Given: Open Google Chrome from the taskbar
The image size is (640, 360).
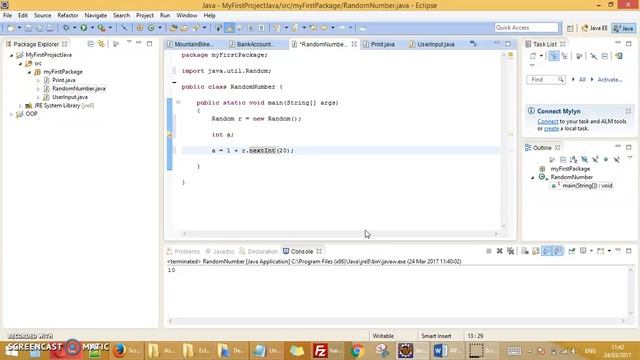Looking at the screenshot, I should tap(358, 351).
